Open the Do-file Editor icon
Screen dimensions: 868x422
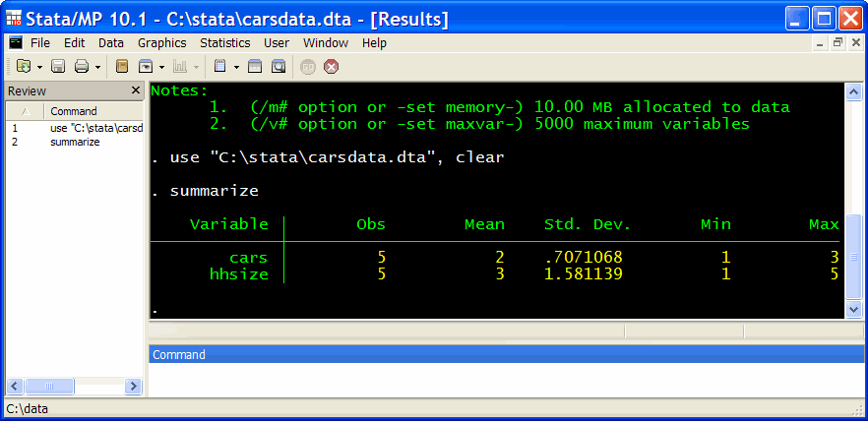[x=220, y=67]
